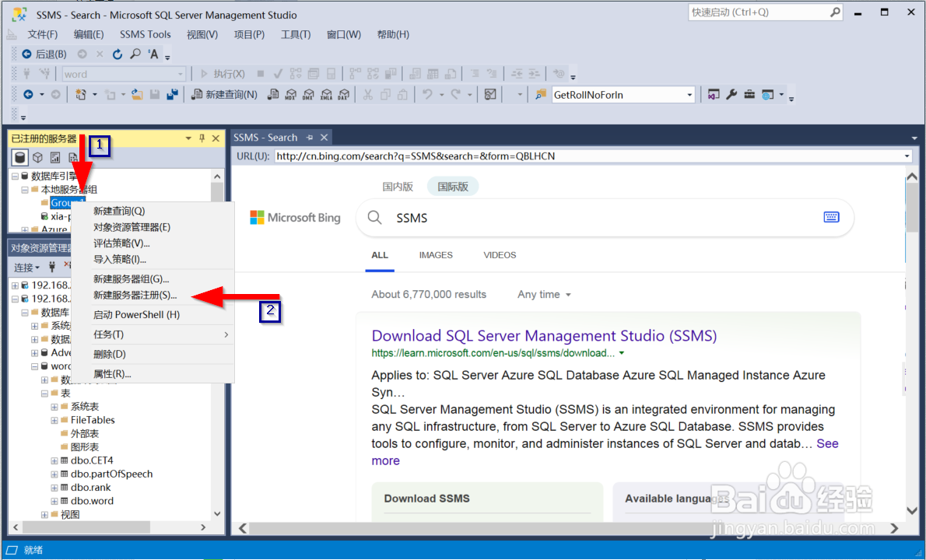Click the New Project icon in standard toolbar
This screenshot has height=560, width=926.
click(x=81, y=94)
